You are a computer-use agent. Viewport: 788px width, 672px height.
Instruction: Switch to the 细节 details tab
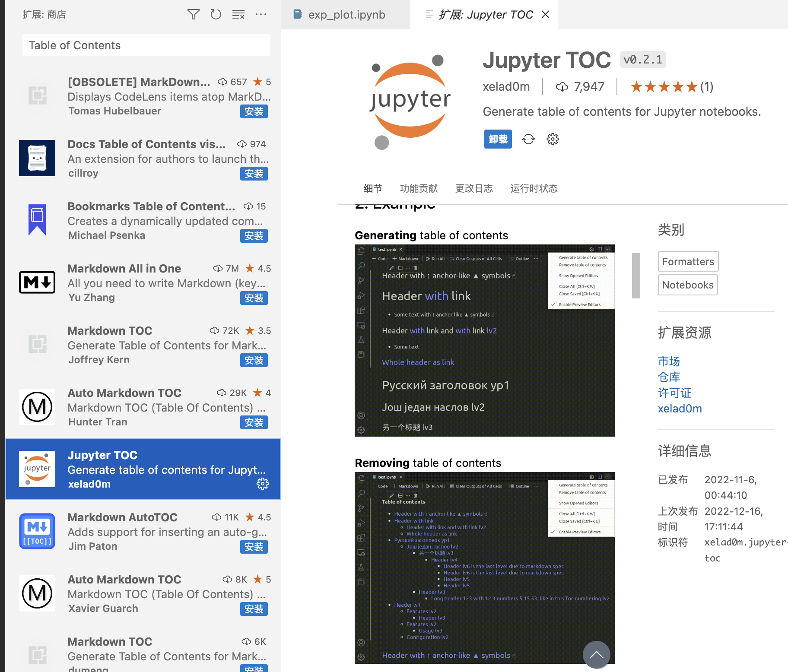point(373,188)
